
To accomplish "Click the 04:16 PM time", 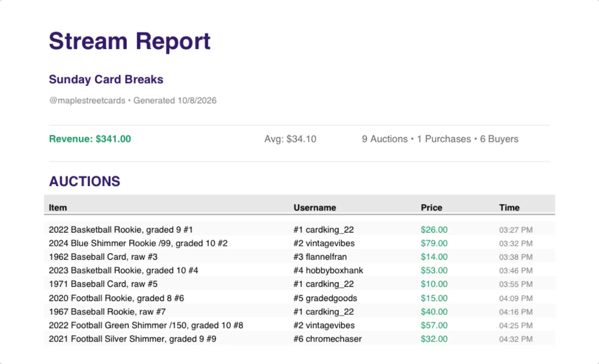I will pos(516,312).
